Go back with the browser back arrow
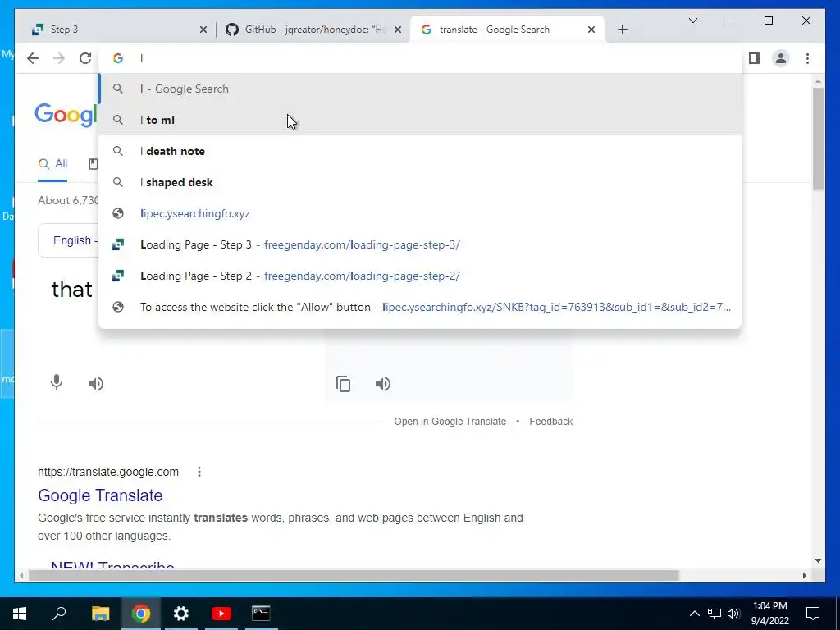Image resolution: width=840 pixels, height=630 pixels. pos(33,58)
